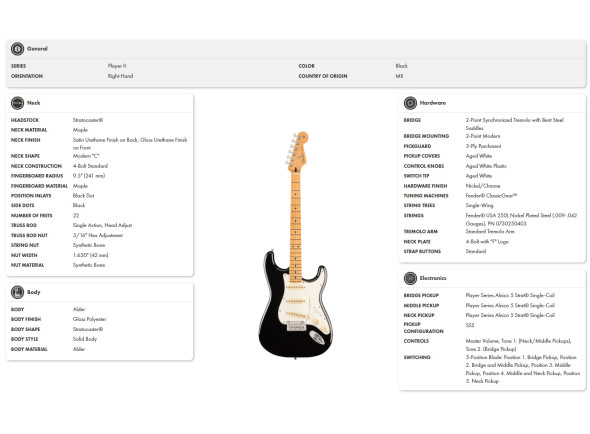Click the 'Right-Hand' orientation value

tap(120, 76)
